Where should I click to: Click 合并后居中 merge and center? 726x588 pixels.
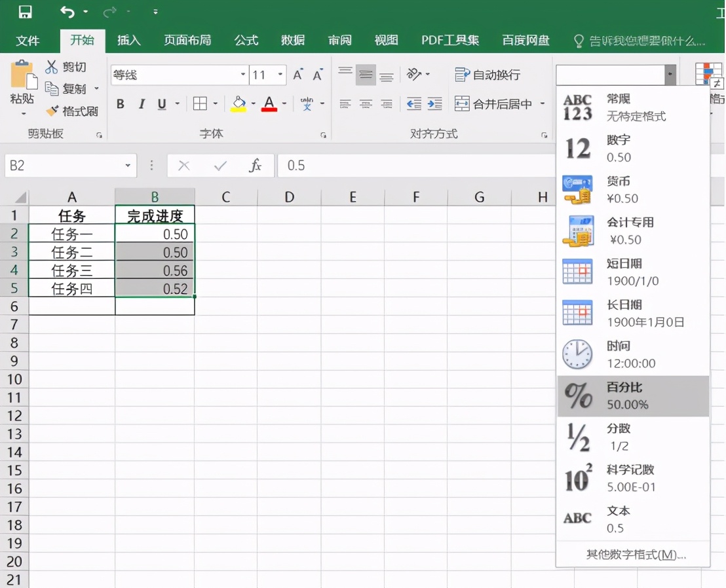[x=493, y=104]
